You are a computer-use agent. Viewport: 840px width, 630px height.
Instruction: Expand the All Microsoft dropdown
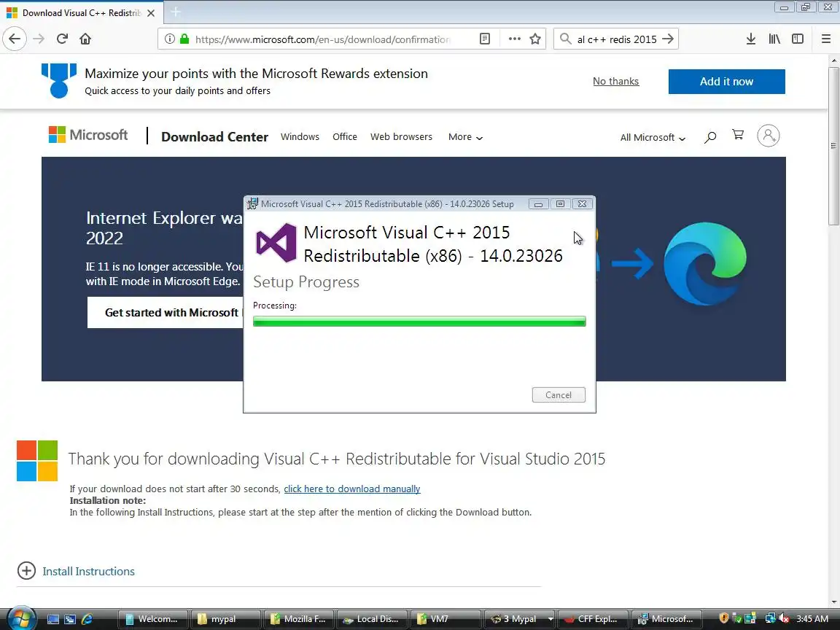click(x=653, y=137)
